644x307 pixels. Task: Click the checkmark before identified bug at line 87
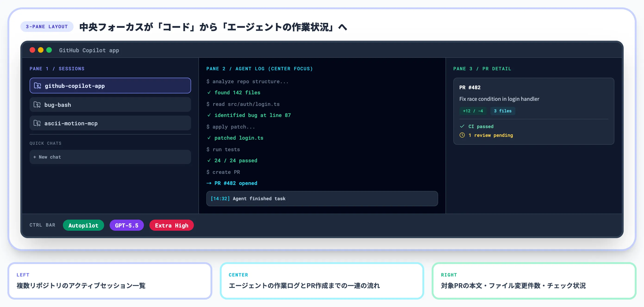pyautogui.click(x=209, y=115)
